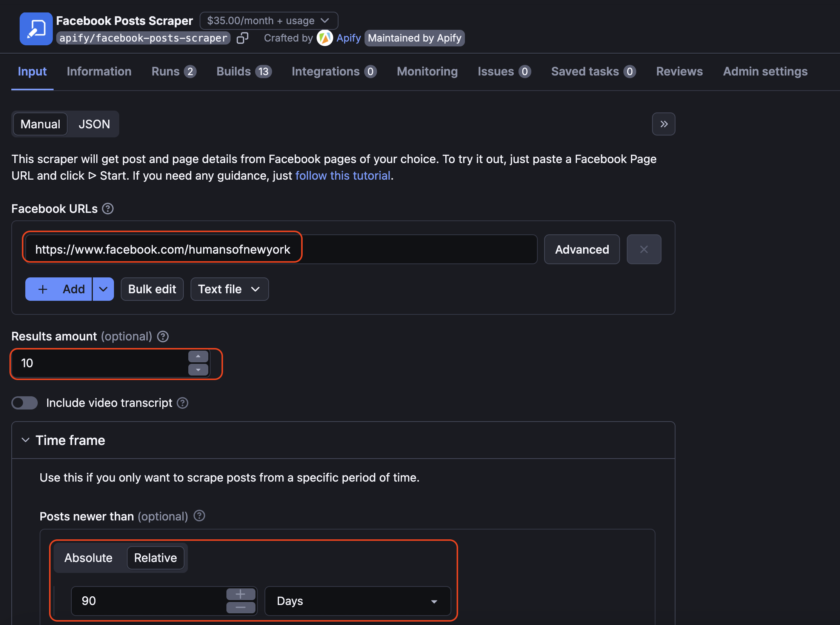Open the Builds tab
The height and width of the screenshot is (625, 840).
[x=244, y=71]
